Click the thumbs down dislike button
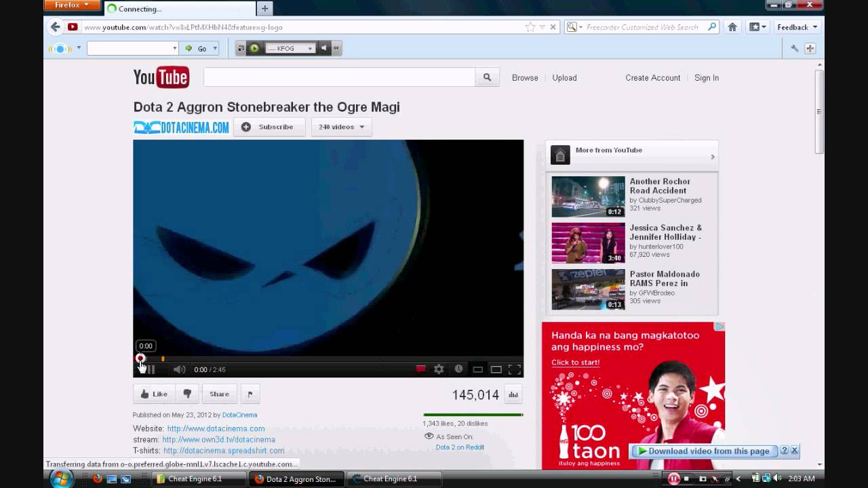868x488 pixels. (187, 394)
